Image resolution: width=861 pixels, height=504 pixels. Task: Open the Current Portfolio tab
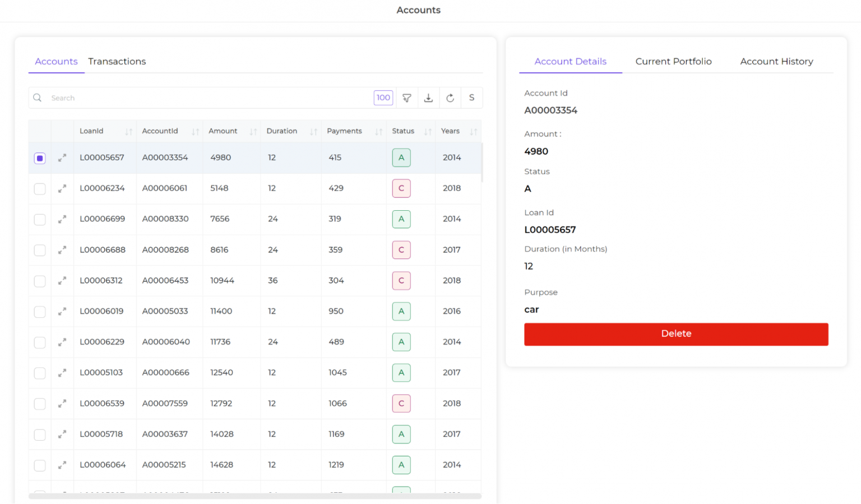click(x=673, y=61)
